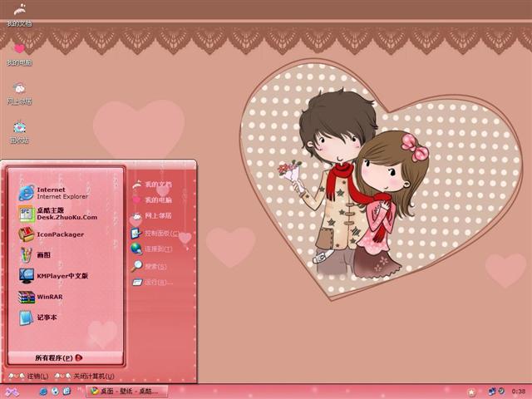Click the star icon in system tray
Viewport: 532px width, 399px height.
point(471,392)
